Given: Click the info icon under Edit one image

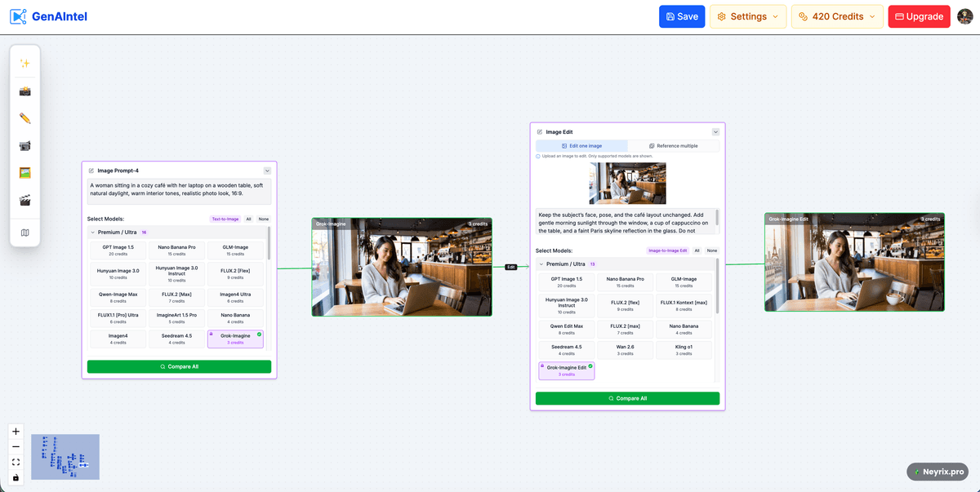Looking at the screenshot, I should pos(538,156).
